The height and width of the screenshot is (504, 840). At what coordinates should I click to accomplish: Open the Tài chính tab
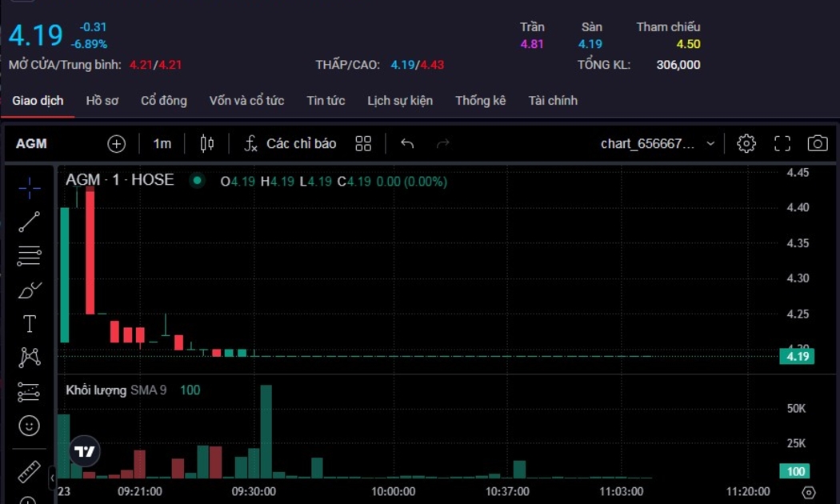point(553,101)
